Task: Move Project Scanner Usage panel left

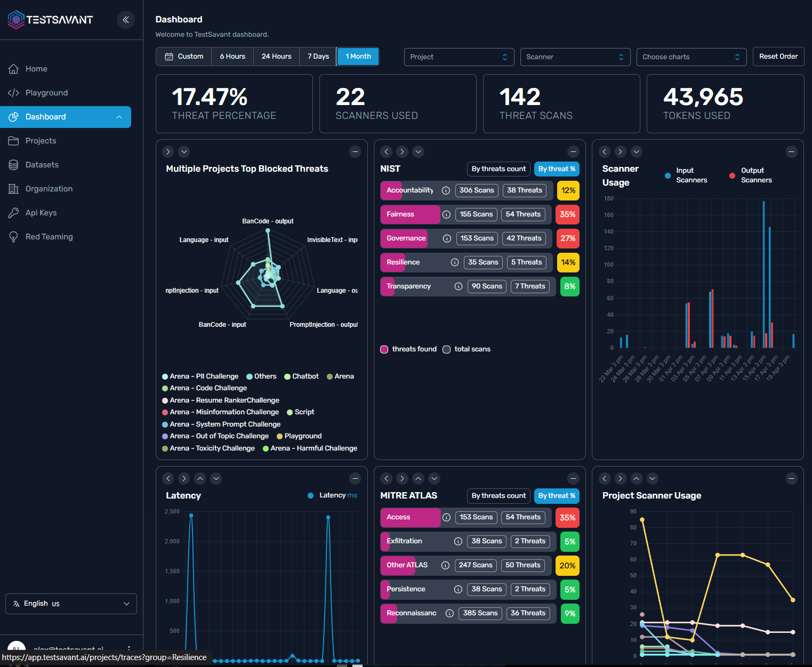Action: click(x=605, y=478)
